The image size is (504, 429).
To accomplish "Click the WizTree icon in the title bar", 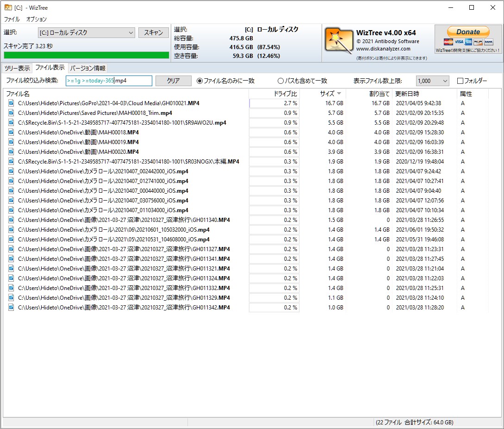I will click(9, 7).
